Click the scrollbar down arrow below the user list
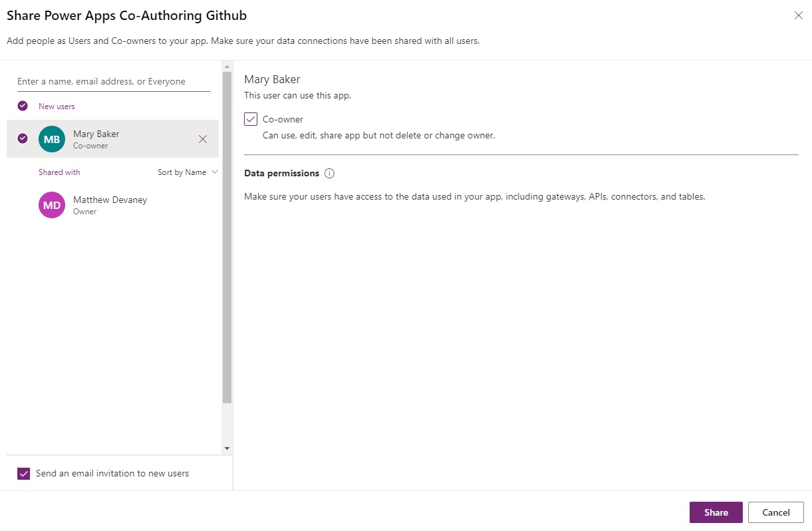 coord(227,448)
